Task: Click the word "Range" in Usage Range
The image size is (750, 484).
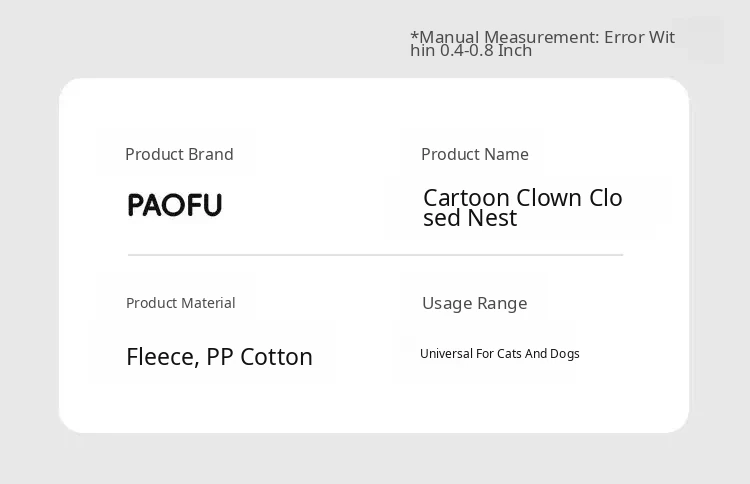Action: coord(501,303)
